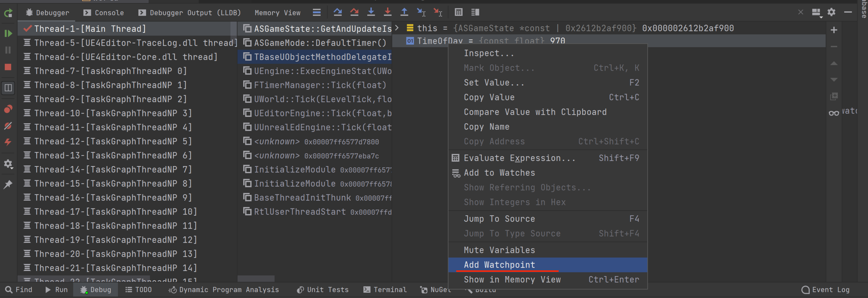Open layout settings icon in toolbar
The height and width of the screenshot is (298, 868).
(816, 13)
